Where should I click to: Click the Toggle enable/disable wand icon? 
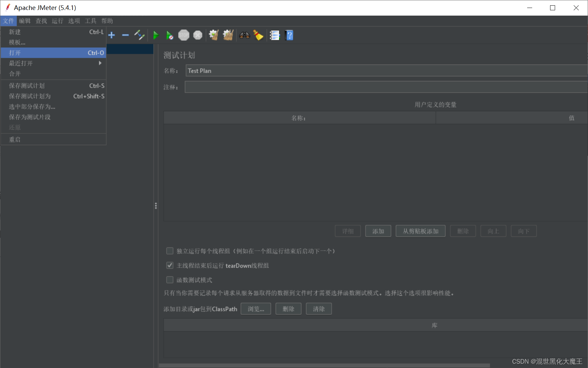[x=139, y=35]
